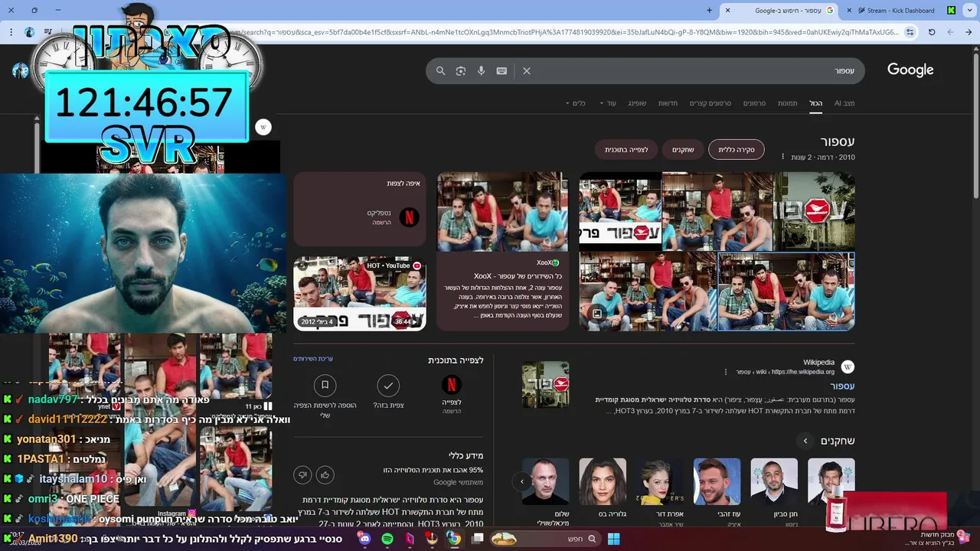980x551 pixels.
Task: Go back with the browser back arrow
Action: tap(969, 32)
